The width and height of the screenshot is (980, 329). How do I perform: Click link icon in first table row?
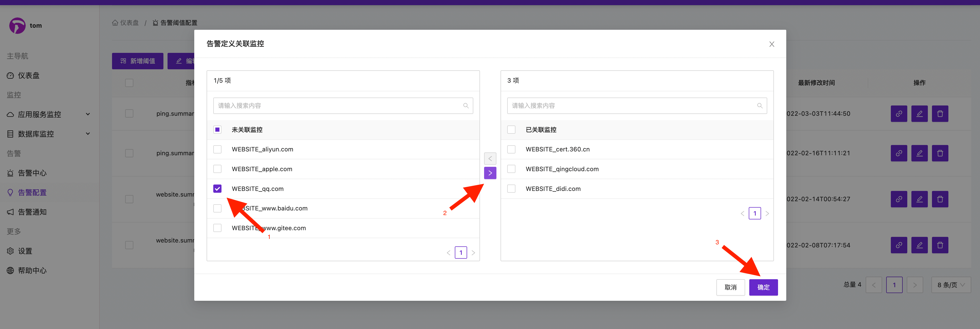coord(899,114)
